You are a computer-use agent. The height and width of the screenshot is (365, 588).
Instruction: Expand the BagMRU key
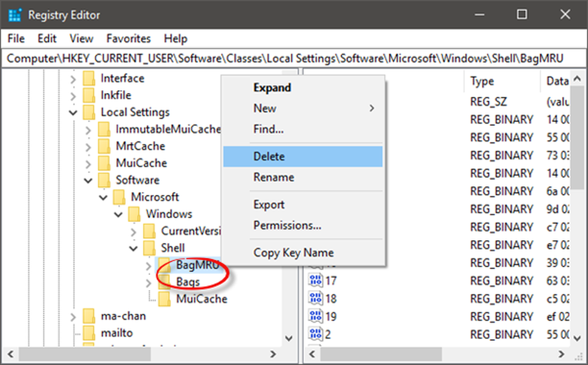(x=149, y=266)
